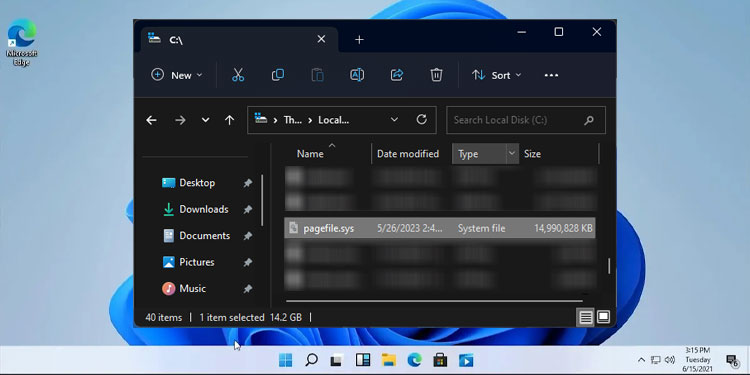The height and width of the screenshot is (375, 750).
Task: Click the Paste clipboard icon
Action: 317,75
